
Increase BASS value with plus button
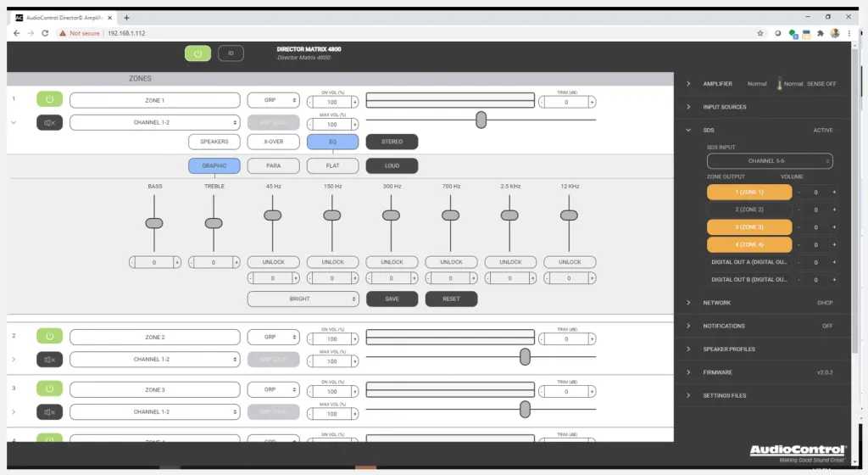tap(177, 262)
